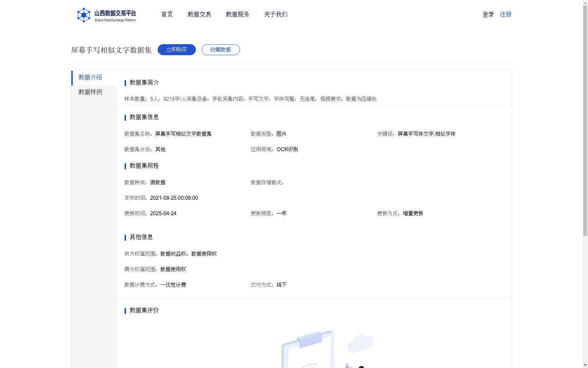The height and width of the screenshot is (368, 588).
Task: Click the 立即购买 button
Action: pos(177,50)
